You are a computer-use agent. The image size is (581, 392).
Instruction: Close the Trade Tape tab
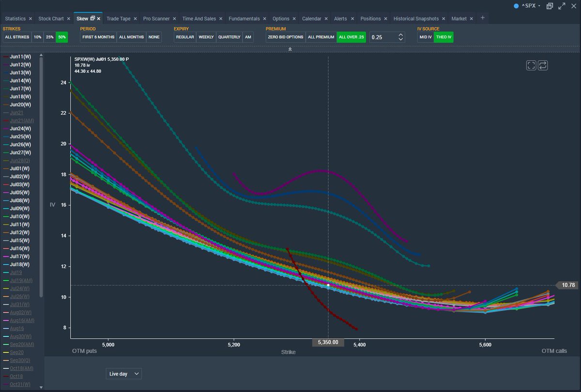click(136, 19)
